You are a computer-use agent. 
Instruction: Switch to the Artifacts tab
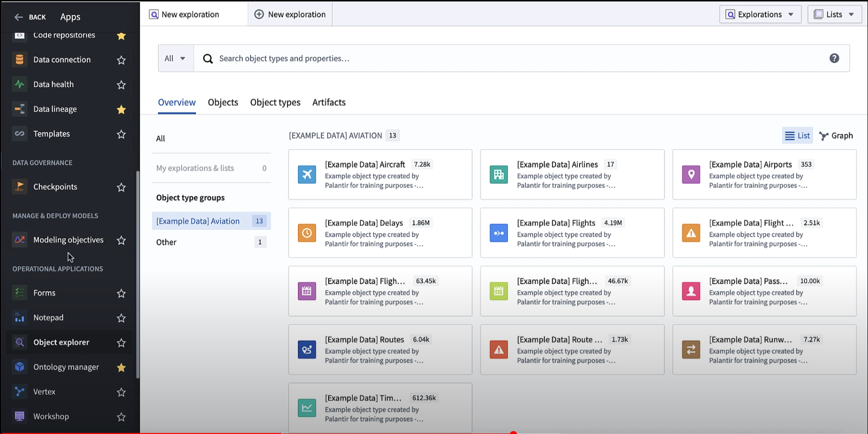pyautogui.click(x=329, y=102)
